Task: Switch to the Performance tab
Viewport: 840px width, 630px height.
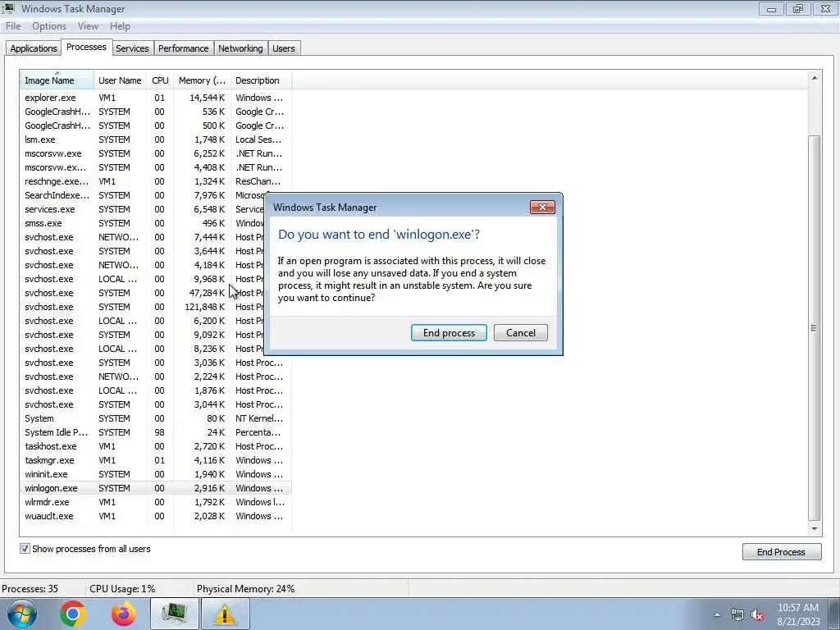Action: [x=183, y=48]
